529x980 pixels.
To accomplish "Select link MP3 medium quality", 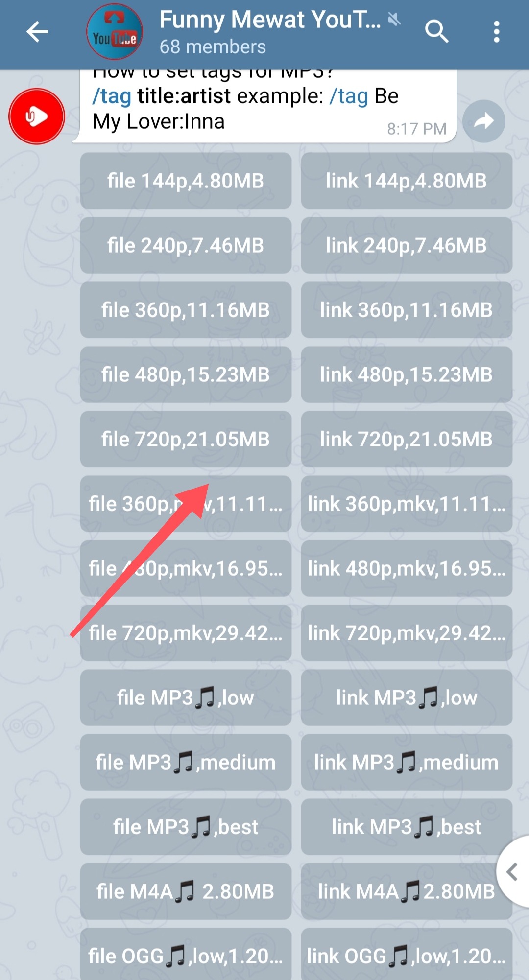I will coord(407,762).
